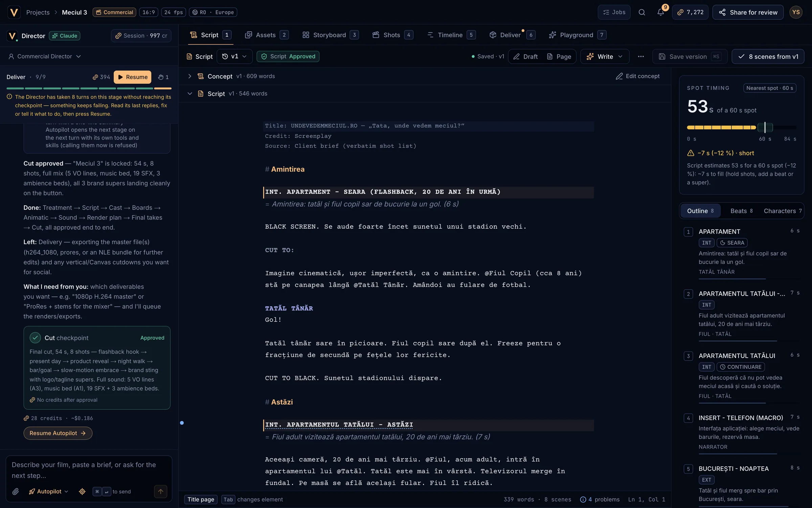Click the attachment paperclip icon
812x508 pixels.
(16, 491)
